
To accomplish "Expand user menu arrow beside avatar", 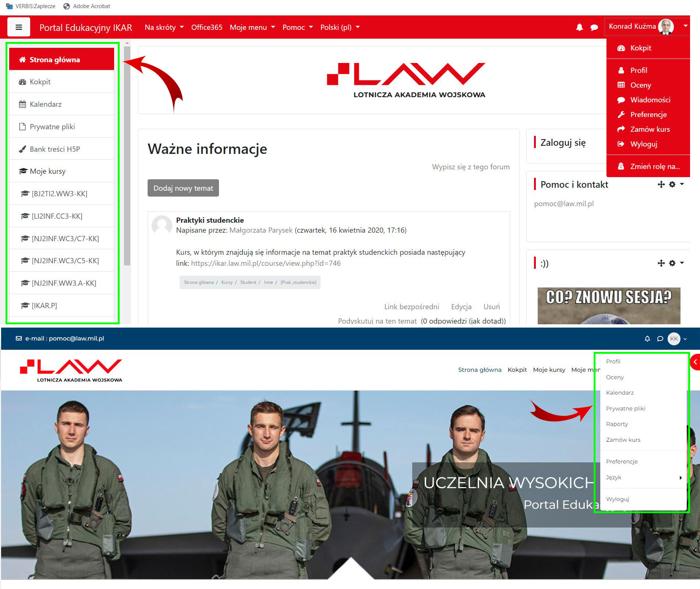I will tap(685, 26).
